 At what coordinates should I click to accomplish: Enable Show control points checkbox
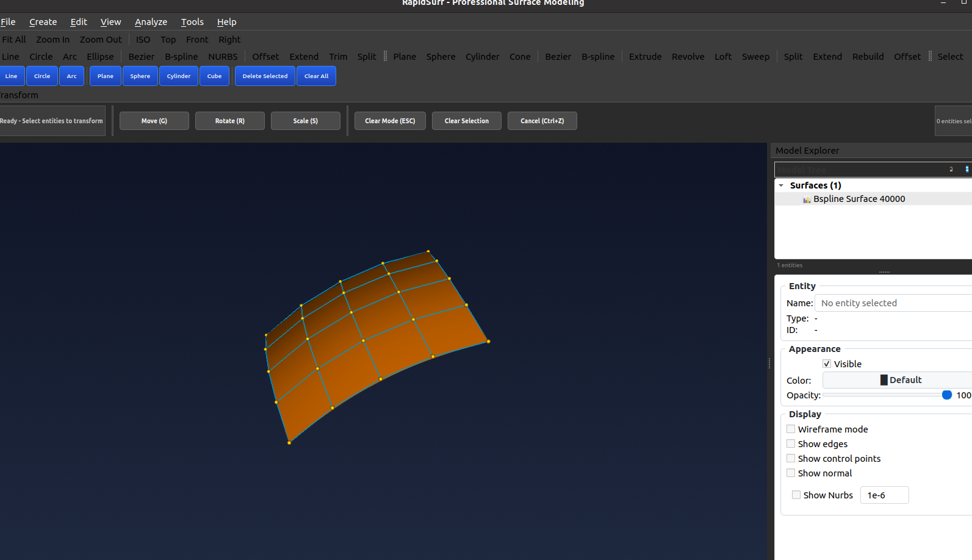[791, 459]
